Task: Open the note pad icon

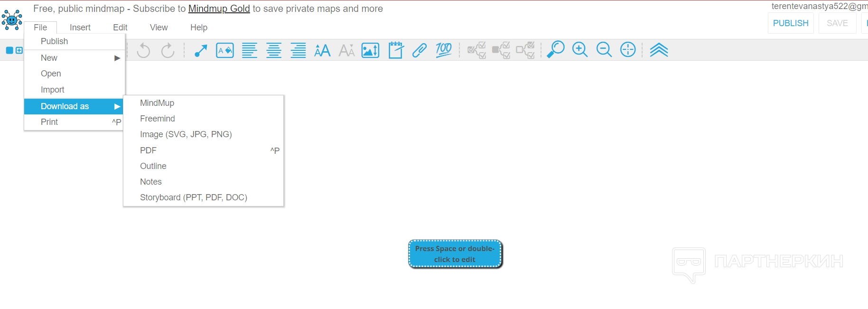Action: [x=396, y=50]
